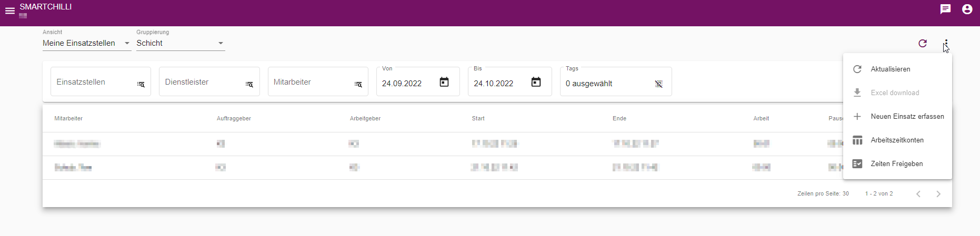Screen dimensions: 980x236
Task: Expand the Ansicht dropdown Meine Einsatzstellen
Action: tap(87, 43)
